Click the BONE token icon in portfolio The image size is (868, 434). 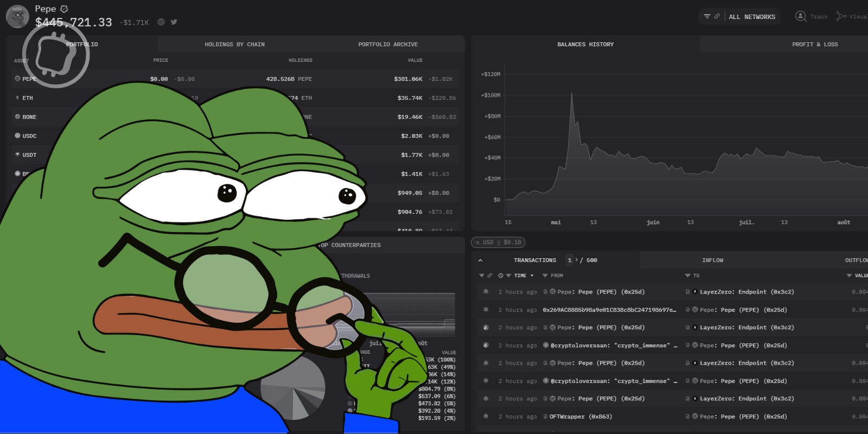17,117
